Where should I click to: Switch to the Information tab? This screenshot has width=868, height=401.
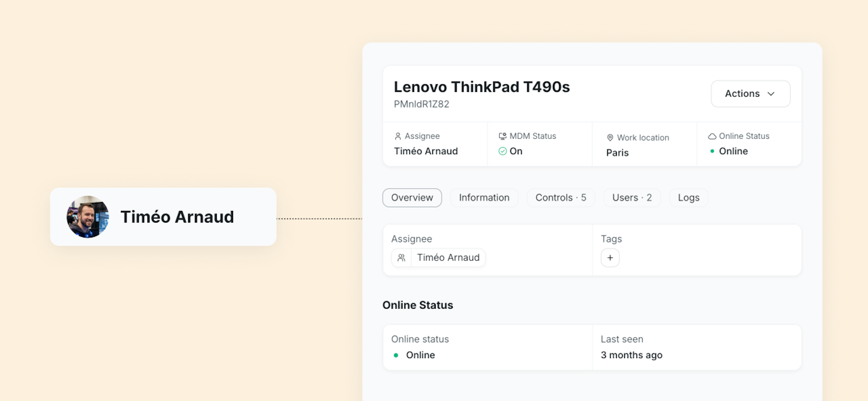(x=484, y=198)
